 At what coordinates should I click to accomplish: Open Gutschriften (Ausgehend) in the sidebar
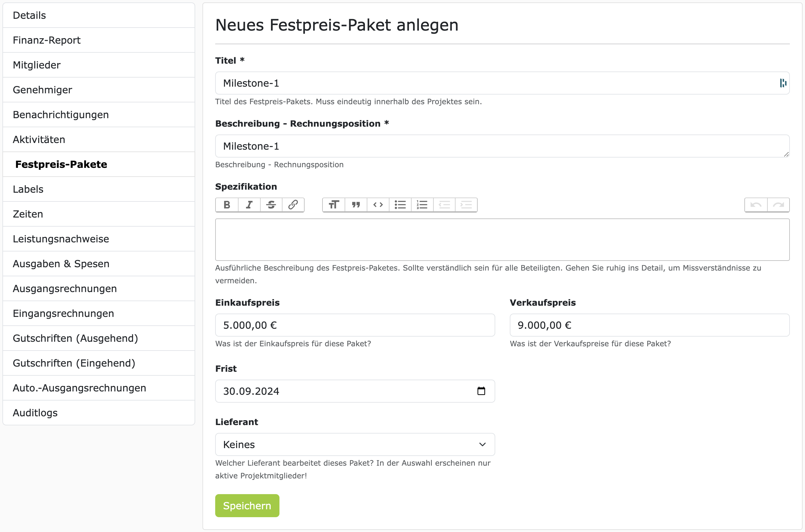point(75,338)
